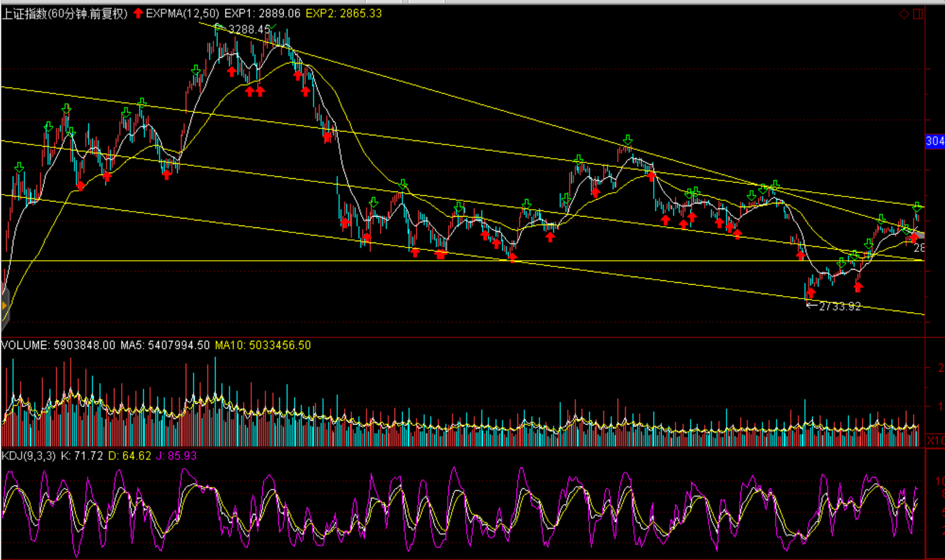Click the green arrow marker left of 3288.45

219,28
